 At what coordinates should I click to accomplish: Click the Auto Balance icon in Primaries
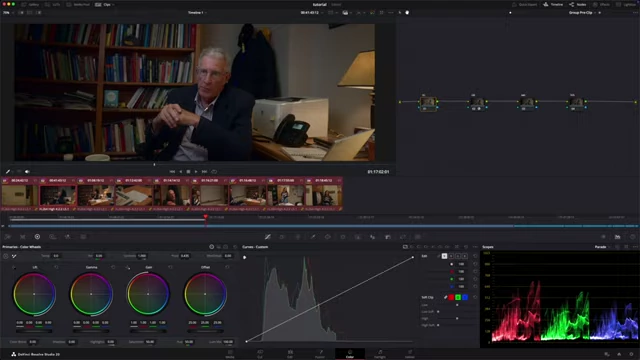[x=6, y=256]
